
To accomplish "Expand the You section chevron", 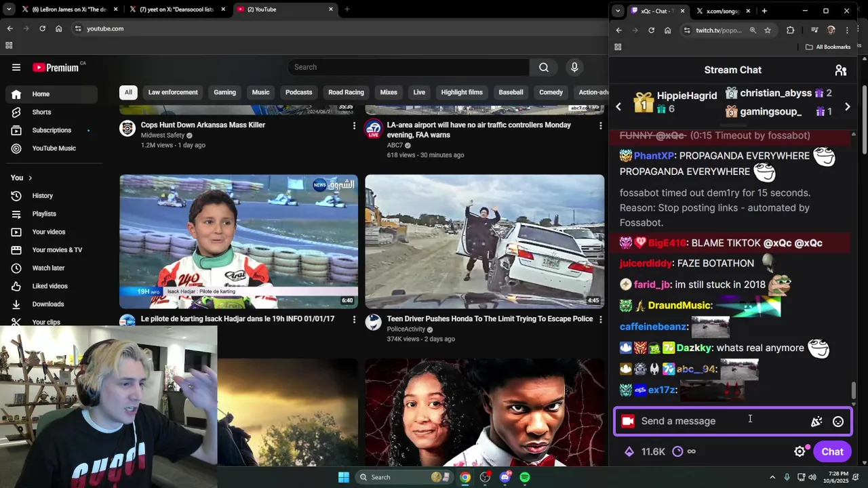I will click(30, 178).
